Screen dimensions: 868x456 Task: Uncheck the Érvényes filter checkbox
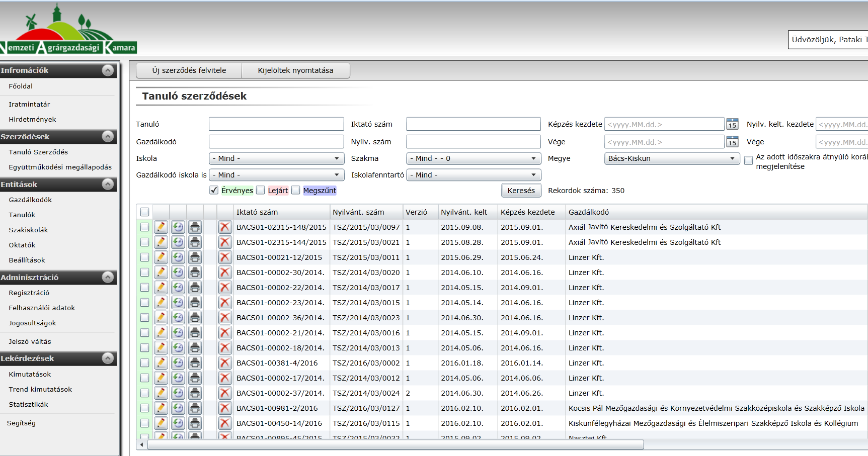click(x=214, y=190)
